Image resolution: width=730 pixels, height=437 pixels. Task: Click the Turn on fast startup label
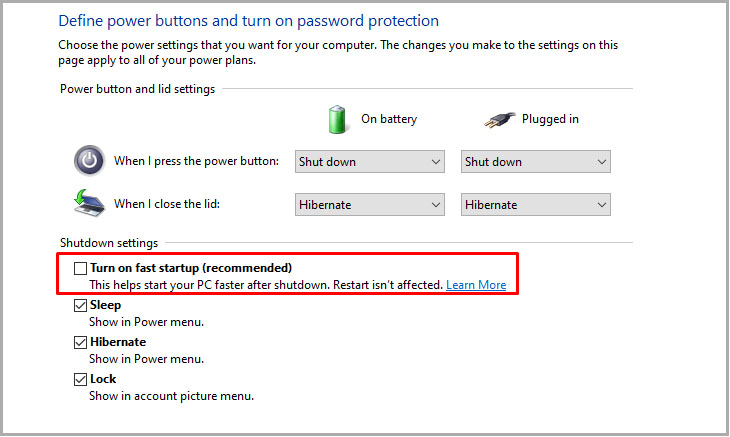[191, 268]
